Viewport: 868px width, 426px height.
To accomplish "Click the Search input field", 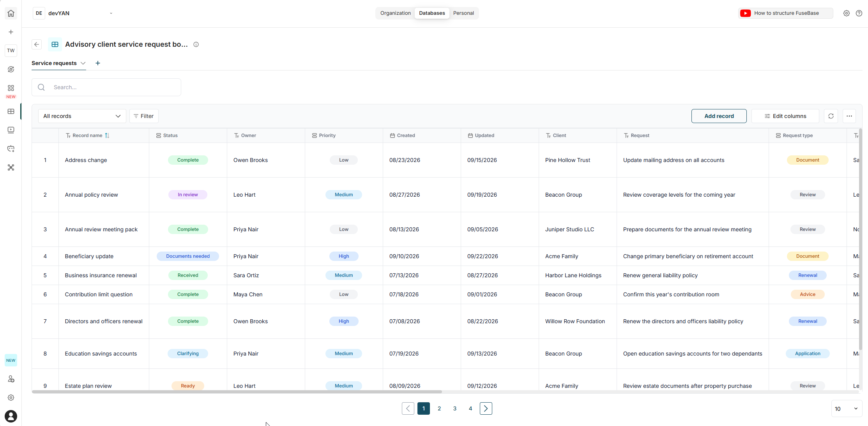I will tap(106, 87).
